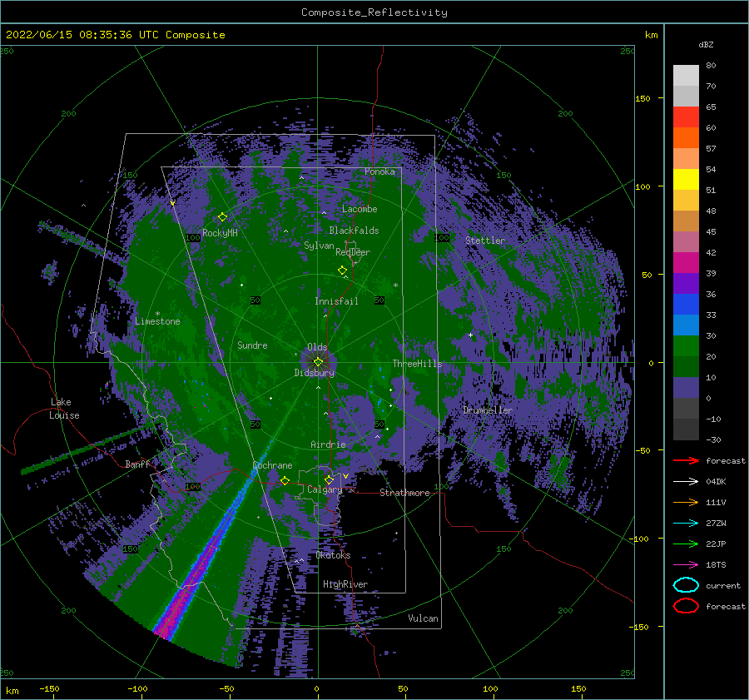Click the Lacombe town label
Screen dimensions: 749x700
pyautogui.click(x=360, y=209)
